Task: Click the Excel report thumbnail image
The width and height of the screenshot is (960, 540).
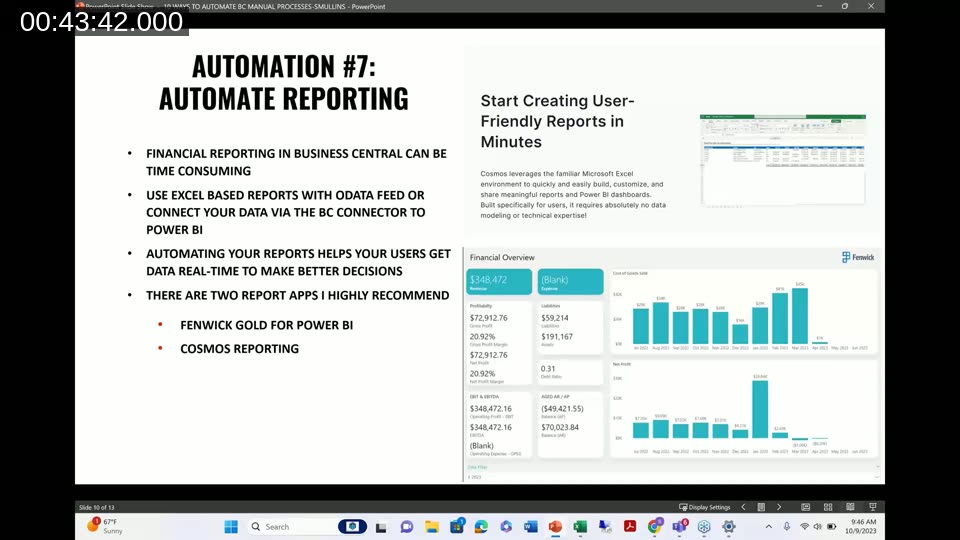Action: point(782,160)
